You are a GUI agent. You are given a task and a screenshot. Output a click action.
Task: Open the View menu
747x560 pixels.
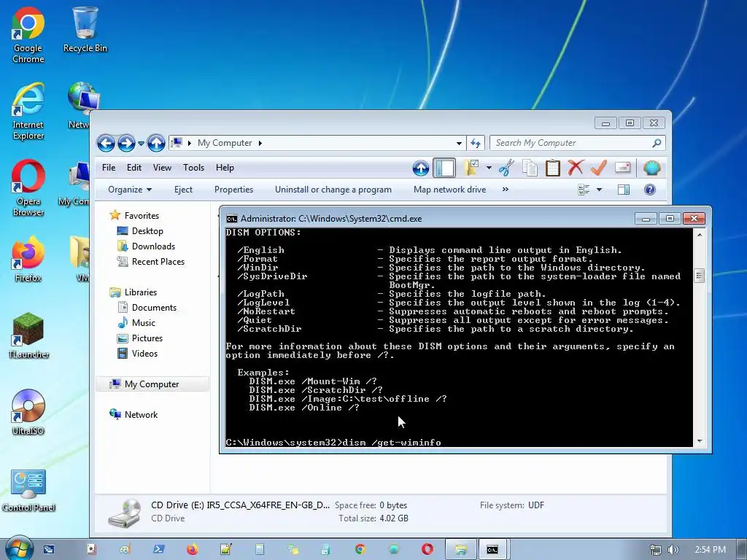(x=162, y=168)
